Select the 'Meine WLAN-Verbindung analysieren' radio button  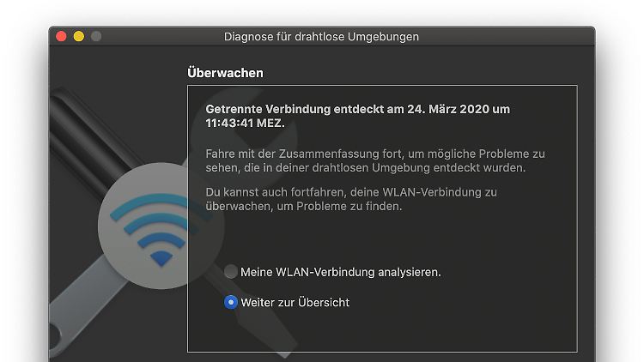coord(231,272)
